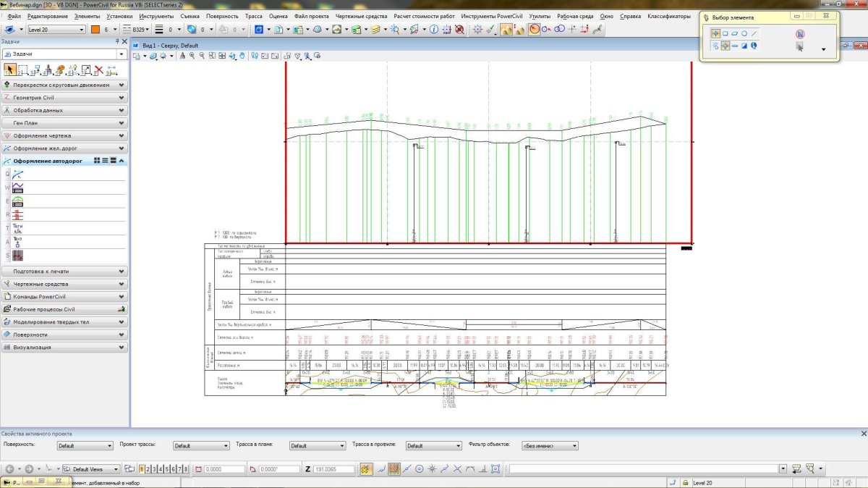Toggle view number 3 button

[153, 469]
